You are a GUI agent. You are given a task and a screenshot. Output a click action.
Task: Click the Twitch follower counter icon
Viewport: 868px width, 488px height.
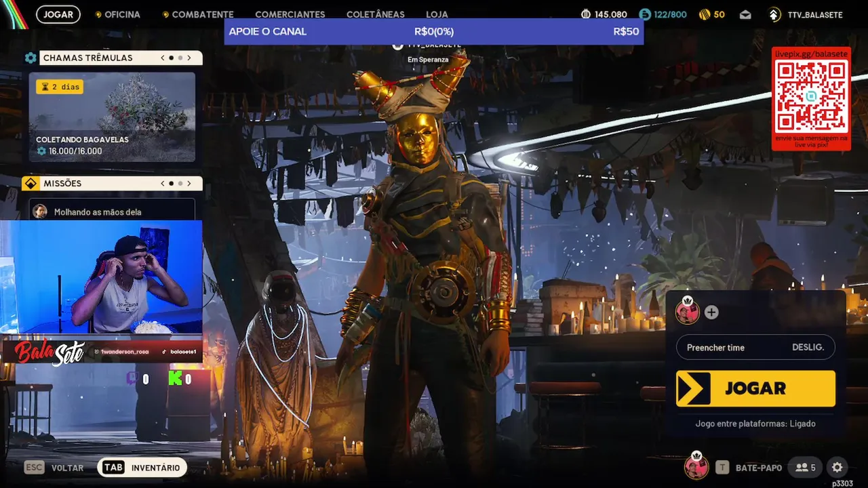pos(132,379)
